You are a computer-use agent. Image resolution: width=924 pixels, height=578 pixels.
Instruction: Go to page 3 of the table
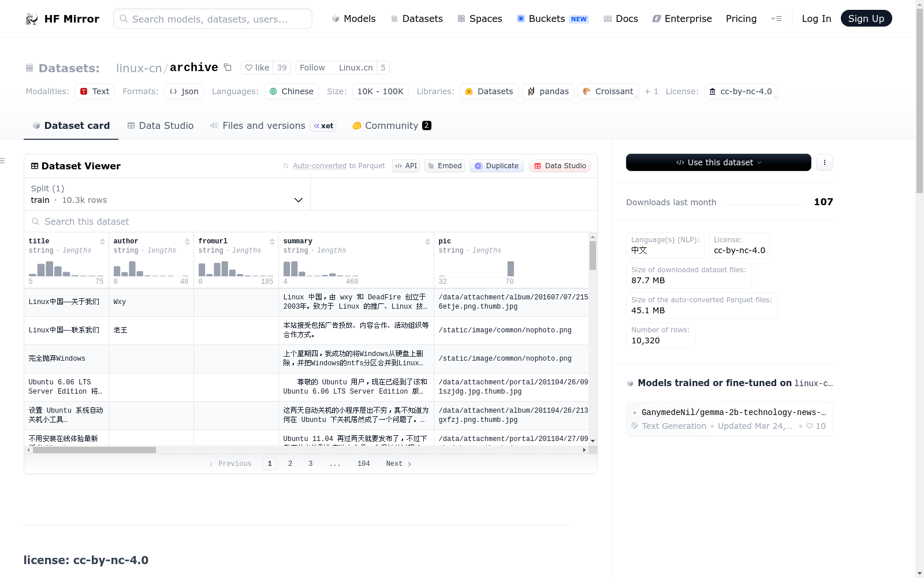click(x=311, y=464)
